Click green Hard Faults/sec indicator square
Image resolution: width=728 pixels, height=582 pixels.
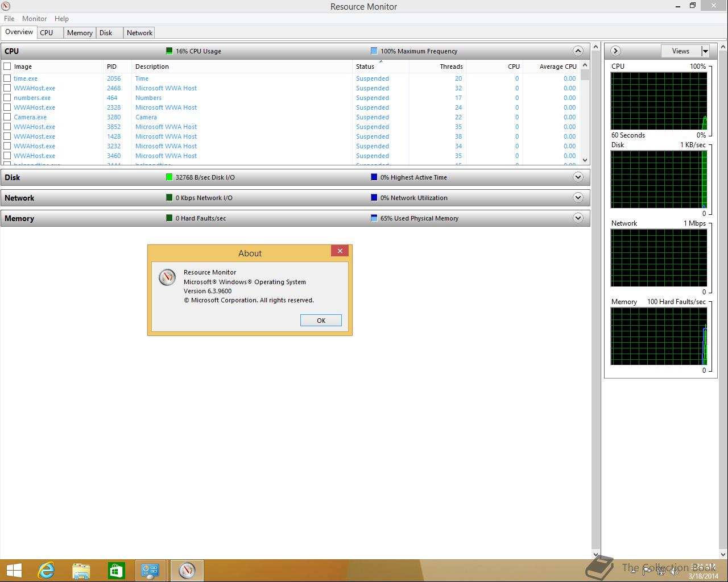coord(169,218)
